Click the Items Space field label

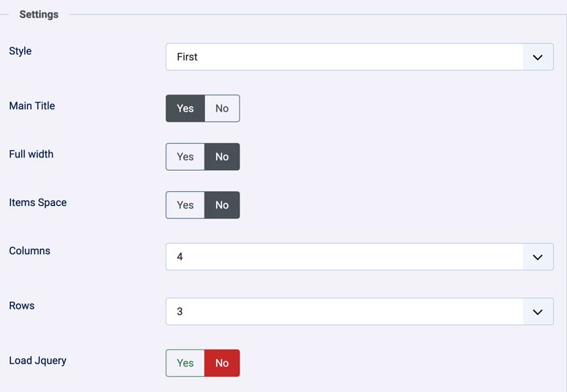(x=38, y=202)
